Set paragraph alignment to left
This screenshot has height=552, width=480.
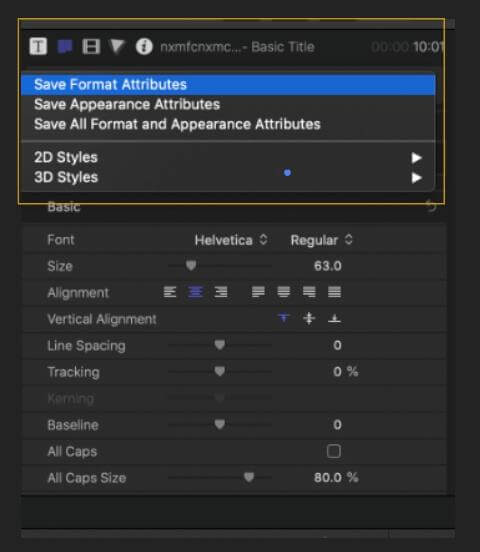coord(170,292)
